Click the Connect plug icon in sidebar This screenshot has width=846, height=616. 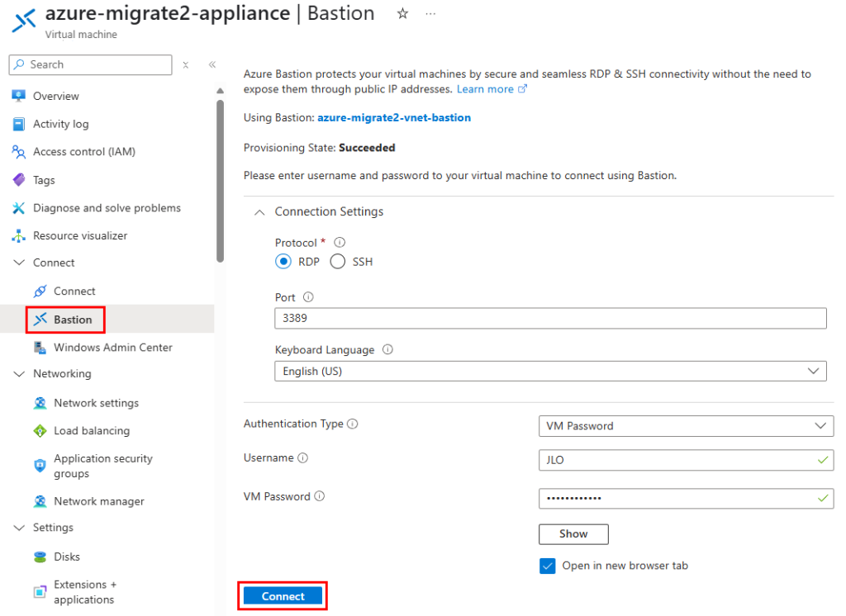[40, 291]
